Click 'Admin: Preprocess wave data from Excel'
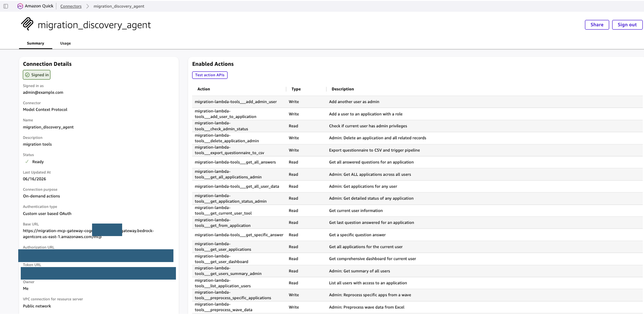The image size is (644, 314). tap(366, 307)
